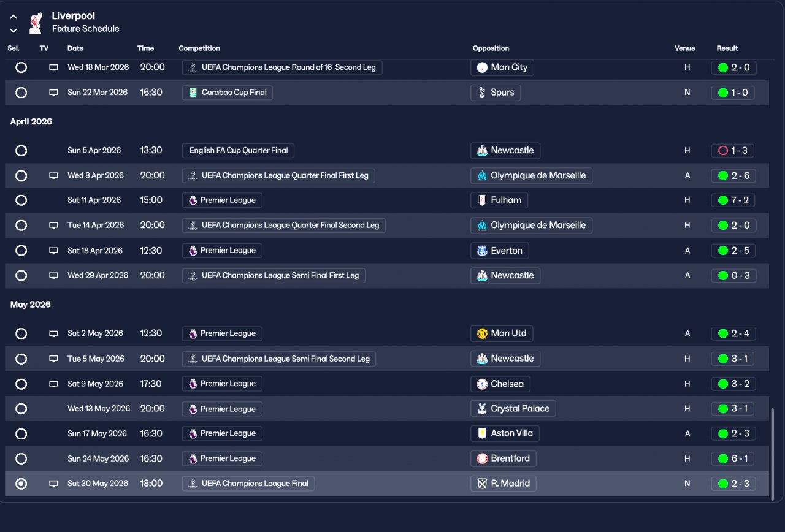Click the Everton club badge
785x532 pixels.
click(x=482, y=251)
